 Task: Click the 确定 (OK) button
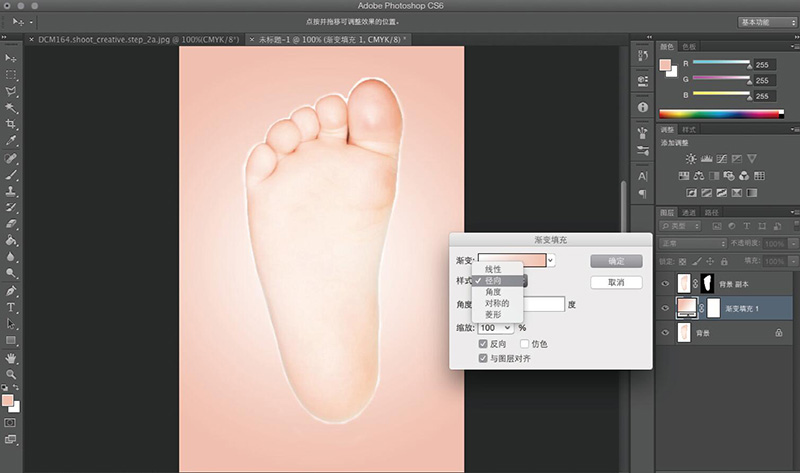[x=615, y=261]
